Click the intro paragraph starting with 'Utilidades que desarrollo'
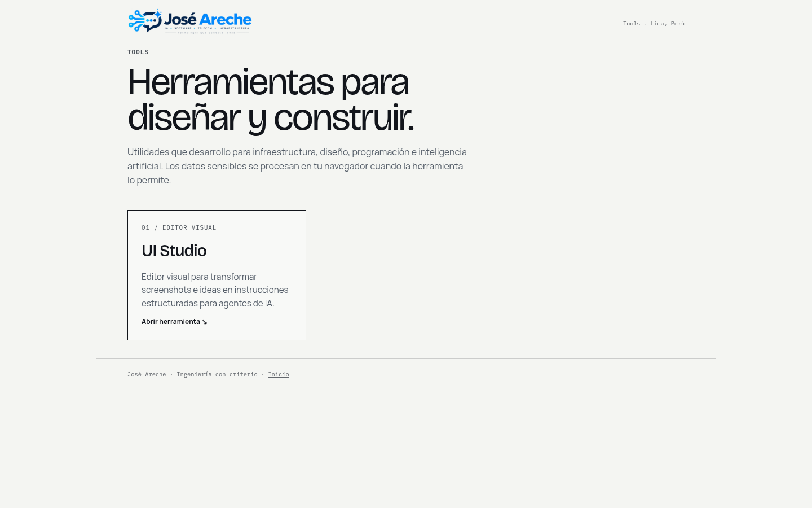This screenshot has height=508, width=812. (x=297, y=166)
